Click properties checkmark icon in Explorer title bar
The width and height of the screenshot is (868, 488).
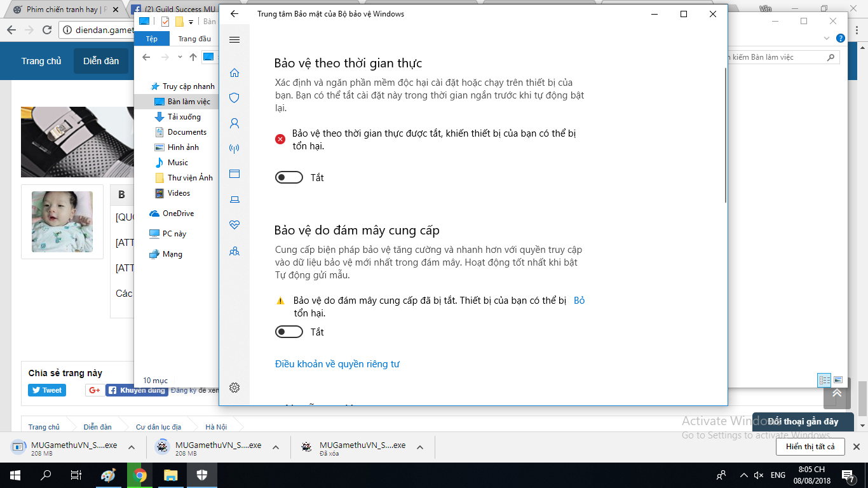[x=165, y=22]
